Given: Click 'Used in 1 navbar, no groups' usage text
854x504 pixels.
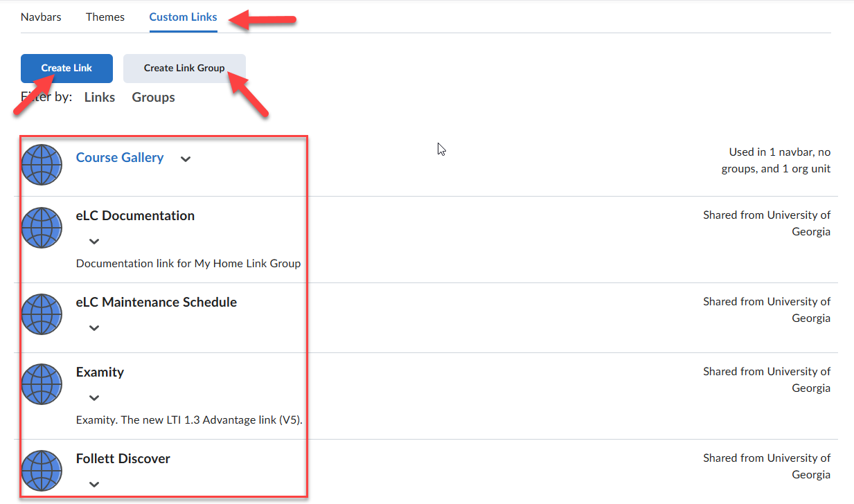Looking at the screenshot, I should pos(776,161).
